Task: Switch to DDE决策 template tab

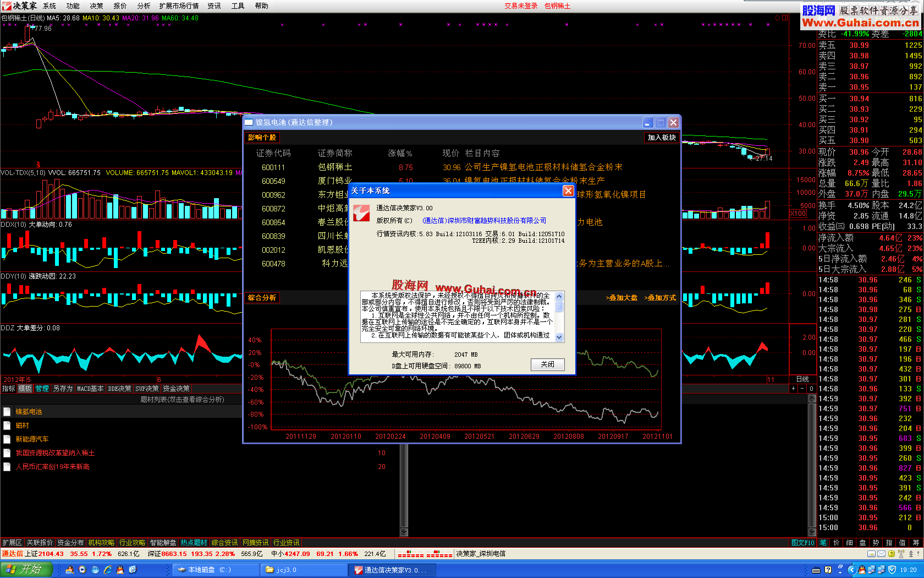Action: click(x=119, y=389)
